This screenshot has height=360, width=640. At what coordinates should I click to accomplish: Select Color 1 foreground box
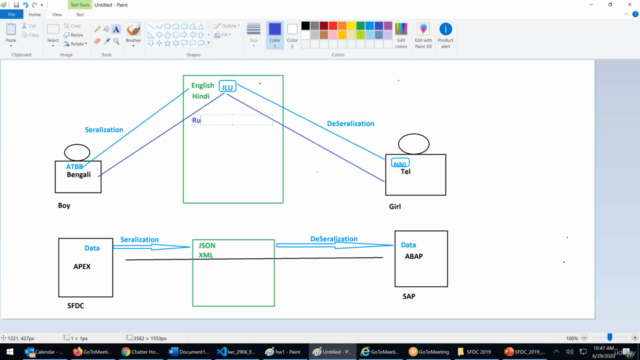point(275,35)
